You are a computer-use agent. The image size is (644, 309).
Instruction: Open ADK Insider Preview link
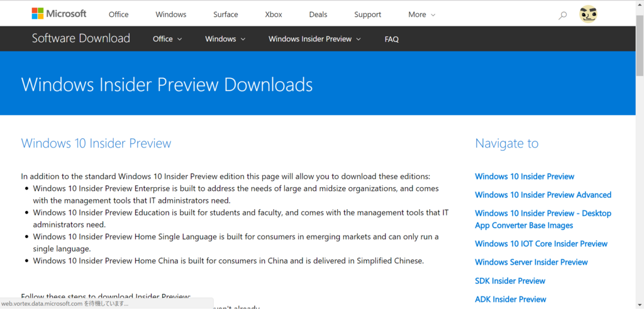pyautogui.click(x=511, y=299)
